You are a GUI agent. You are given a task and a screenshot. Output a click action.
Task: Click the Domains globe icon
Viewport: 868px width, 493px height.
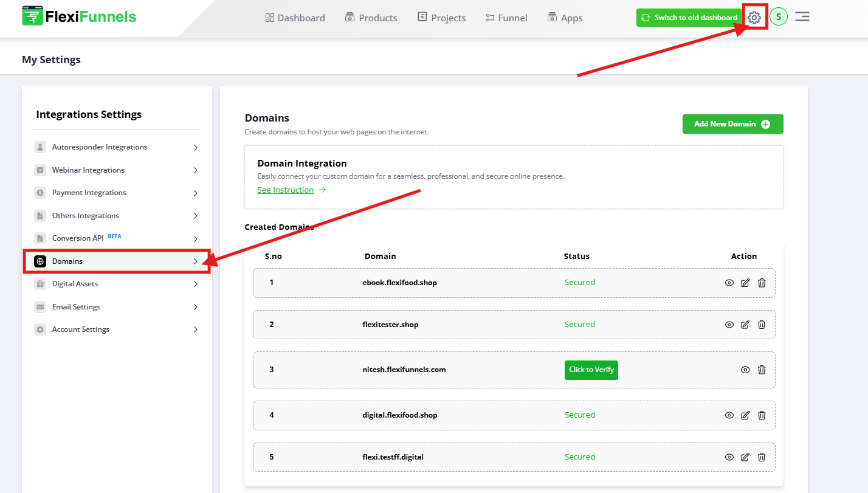[40, 261]
